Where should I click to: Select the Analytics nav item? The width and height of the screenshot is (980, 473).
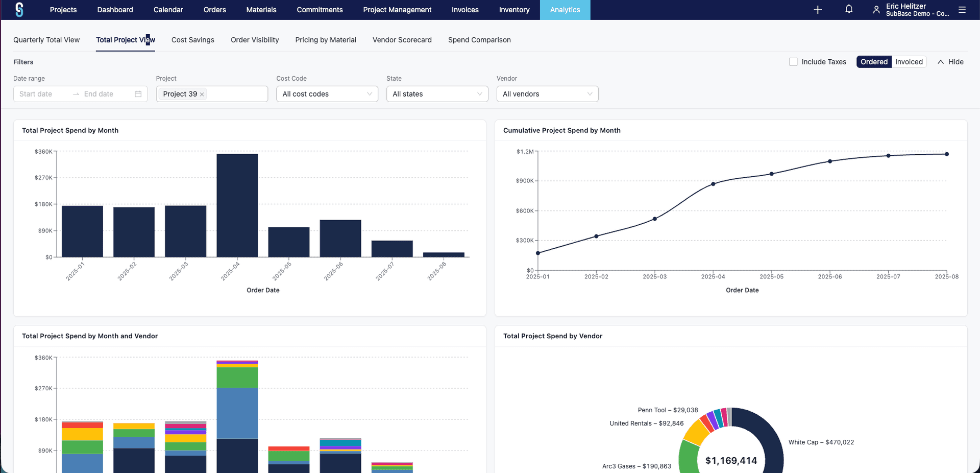[x=565, y=10]
